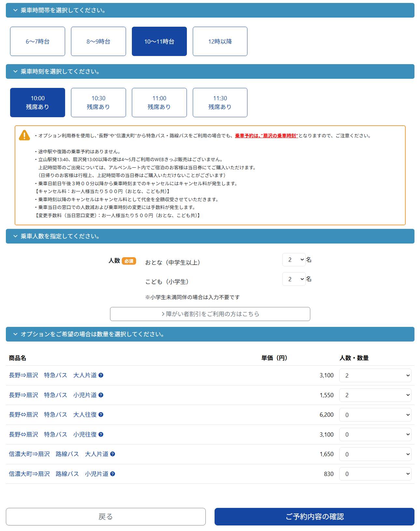Switch to the 12時以降 time slot
Viewport: 420px width, 531px height.
tap(220, 41)
